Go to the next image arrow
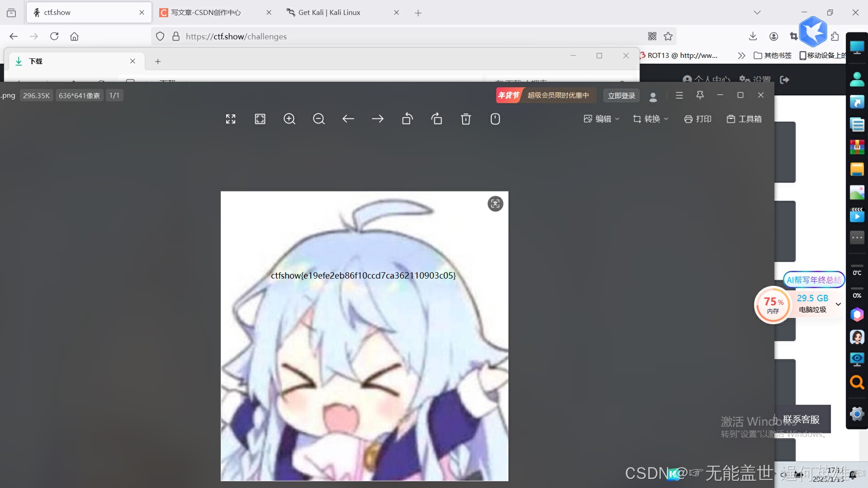The width and height of the screenshot is (868, 488). pyautogui.click(x=378, y=119)
